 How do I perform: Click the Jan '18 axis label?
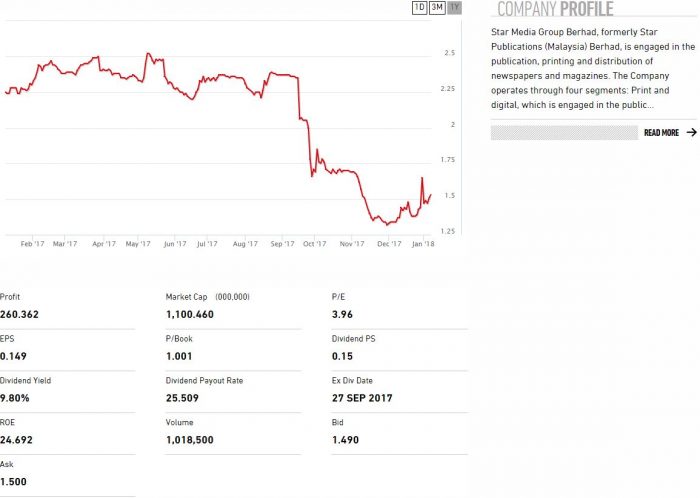(422, 243)
